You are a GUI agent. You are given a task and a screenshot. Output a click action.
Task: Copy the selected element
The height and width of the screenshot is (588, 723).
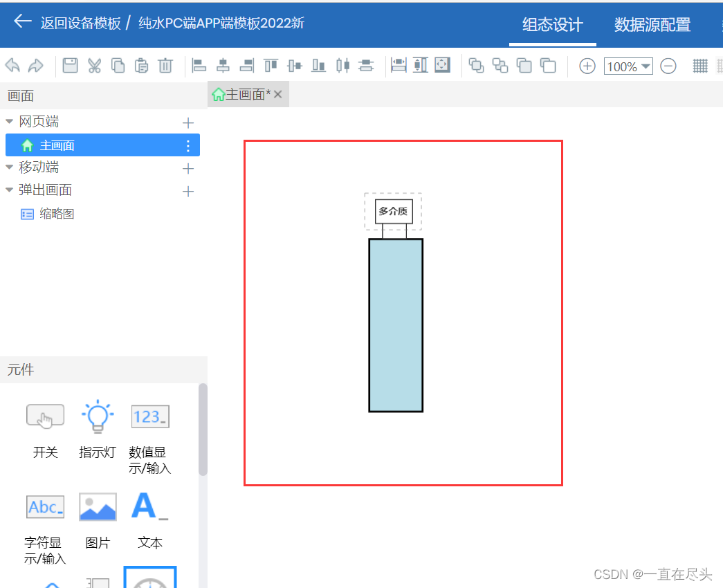(x=118, y=66)
